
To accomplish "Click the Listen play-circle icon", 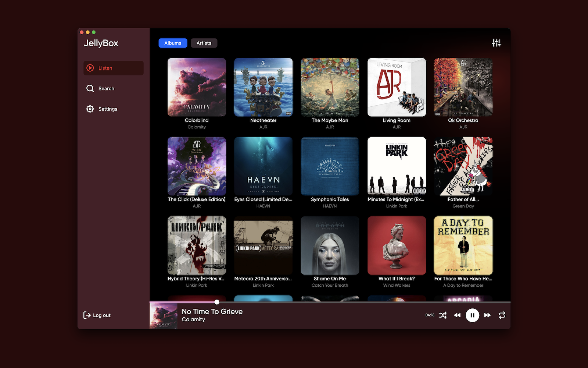I will (90, 68).
